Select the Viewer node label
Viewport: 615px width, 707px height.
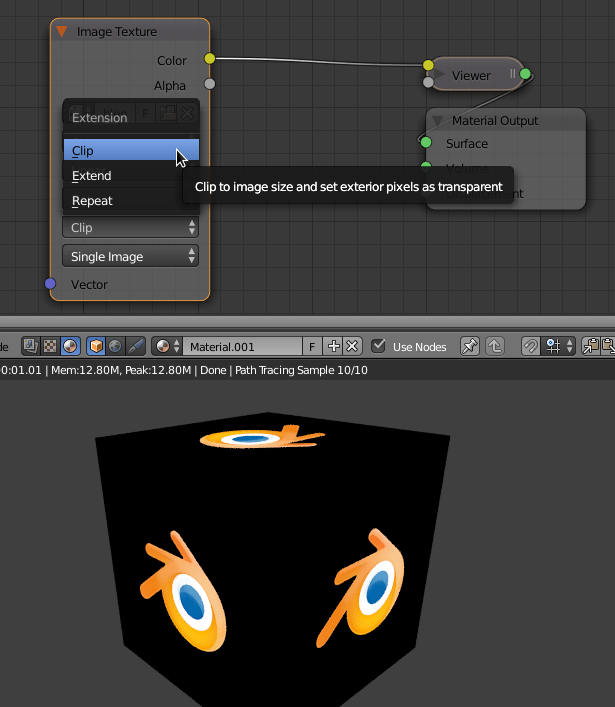tap(471, 75)
